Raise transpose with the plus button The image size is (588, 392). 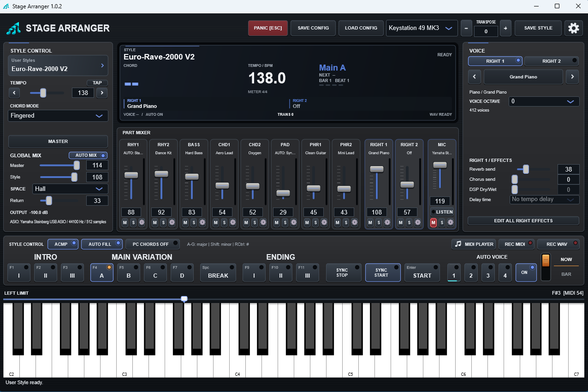pyautogui.click(x=505, y=28)
